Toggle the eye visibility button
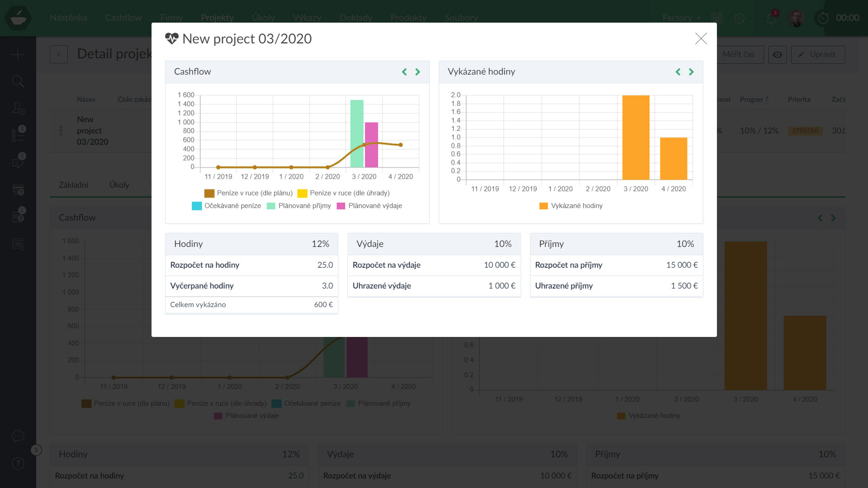 777,55
